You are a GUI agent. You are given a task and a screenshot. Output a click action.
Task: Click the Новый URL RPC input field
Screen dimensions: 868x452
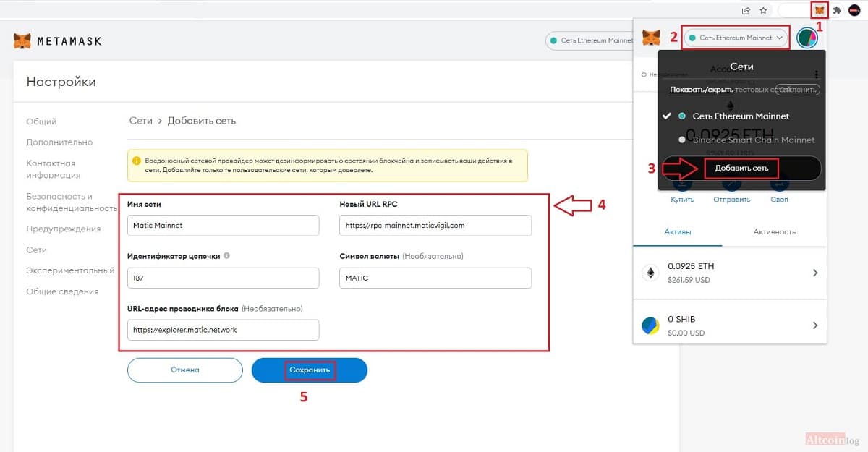[435, 225]
